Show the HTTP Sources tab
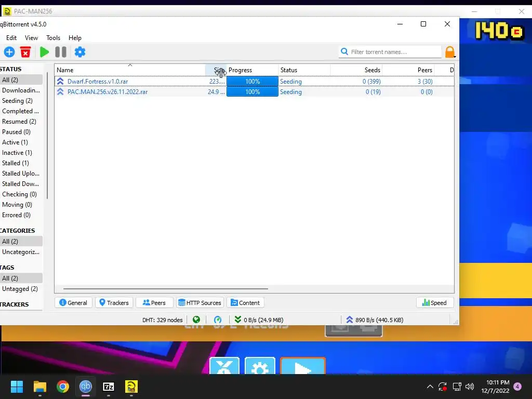 200,303
